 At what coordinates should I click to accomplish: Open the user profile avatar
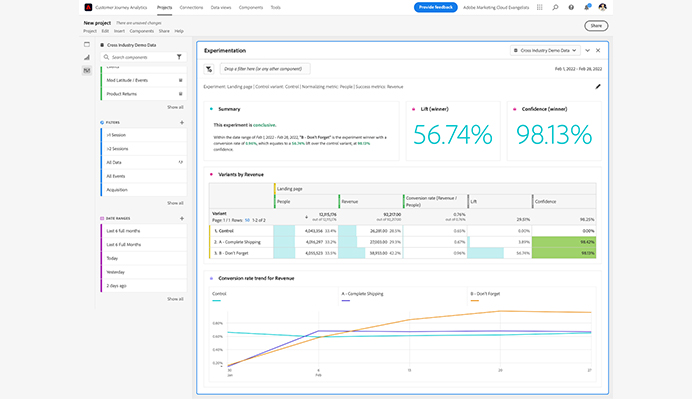point(602,7)
